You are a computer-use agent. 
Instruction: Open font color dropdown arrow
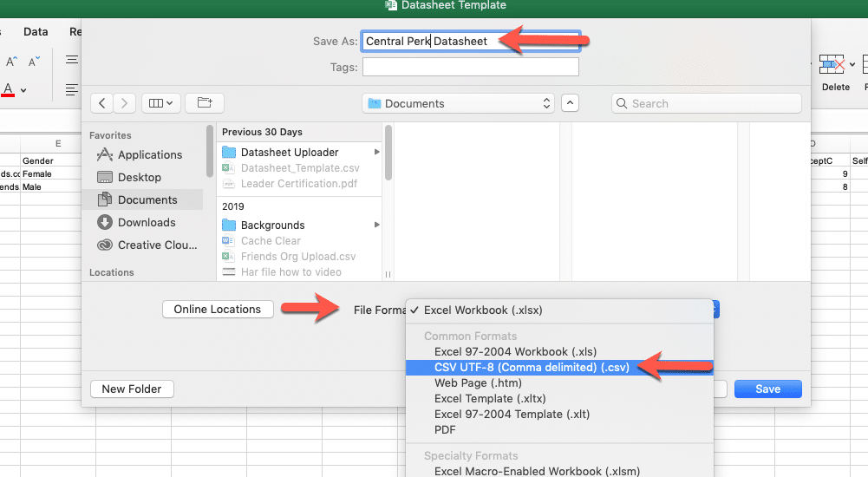23,90
